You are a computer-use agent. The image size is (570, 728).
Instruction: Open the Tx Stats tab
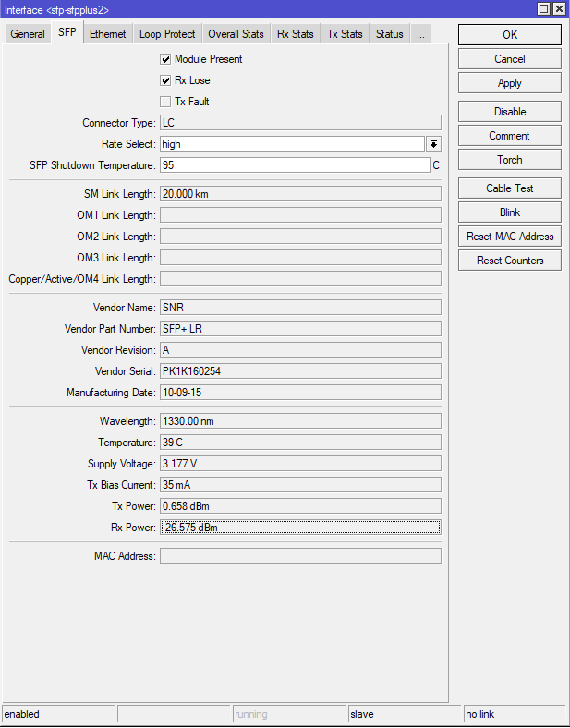[x=345, y=34]
